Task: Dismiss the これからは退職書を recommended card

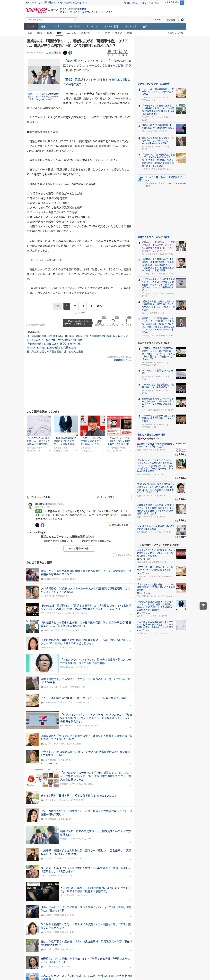Action: tap(50, 451)
